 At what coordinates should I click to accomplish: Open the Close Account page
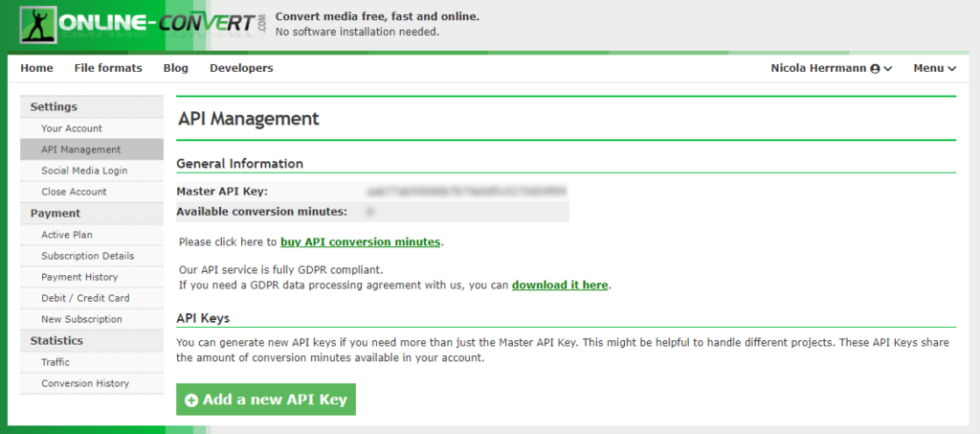tap(92, 192)
